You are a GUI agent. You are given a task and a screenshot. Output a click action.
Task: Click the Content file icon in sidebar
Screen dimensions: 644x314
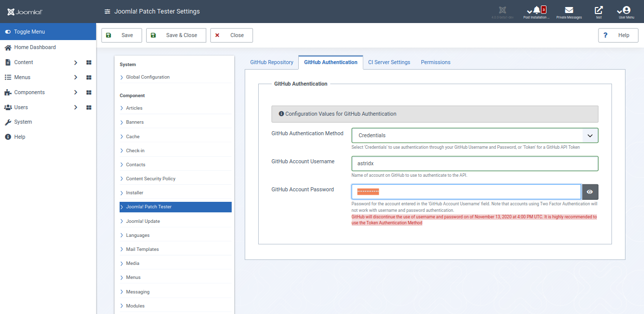(8, 62)
